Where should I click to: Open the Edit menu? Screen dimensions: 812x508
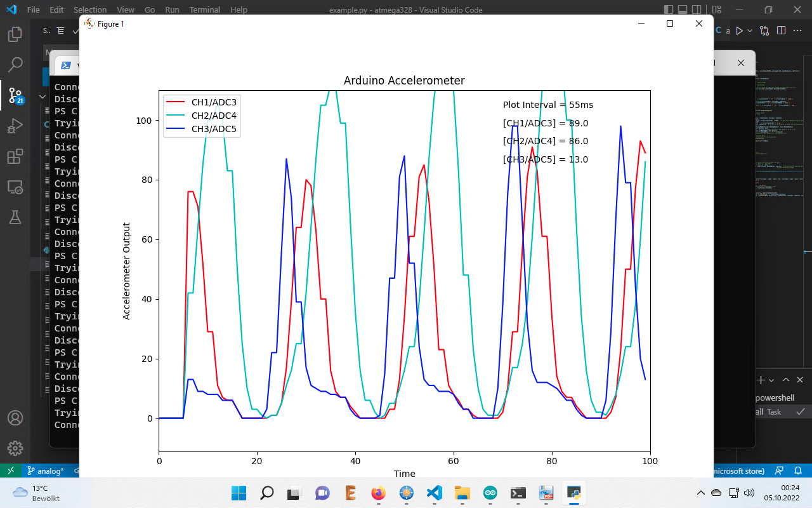point(56,10)
